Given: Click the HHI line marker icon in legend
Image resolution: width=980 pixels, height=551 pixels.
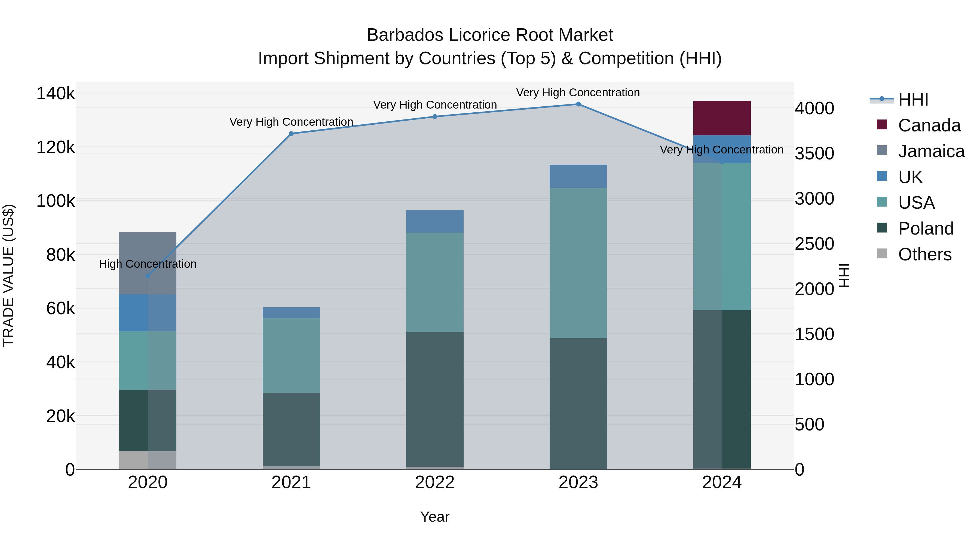Looking at the screenshot, I should (x=881, y=99).
